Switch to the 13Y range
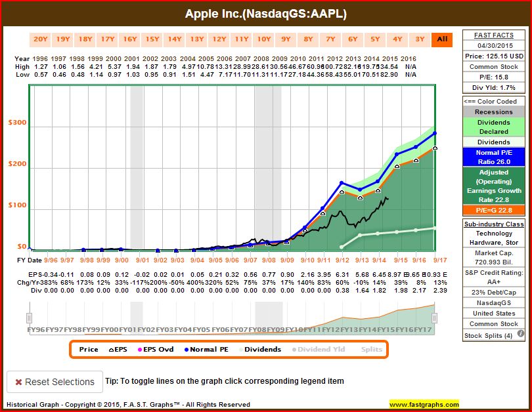The height and width of the screenshot is (412, 532). 197,39
